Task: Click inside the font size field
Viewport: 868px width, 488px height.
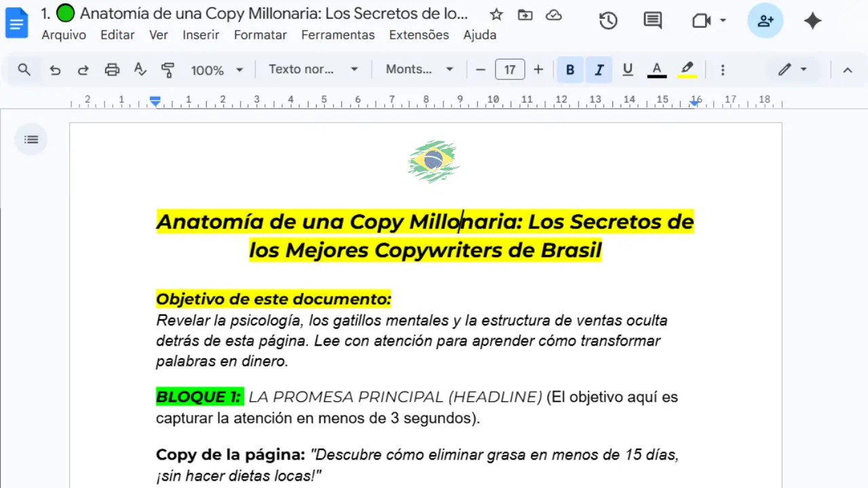Action: pos(510,69)
